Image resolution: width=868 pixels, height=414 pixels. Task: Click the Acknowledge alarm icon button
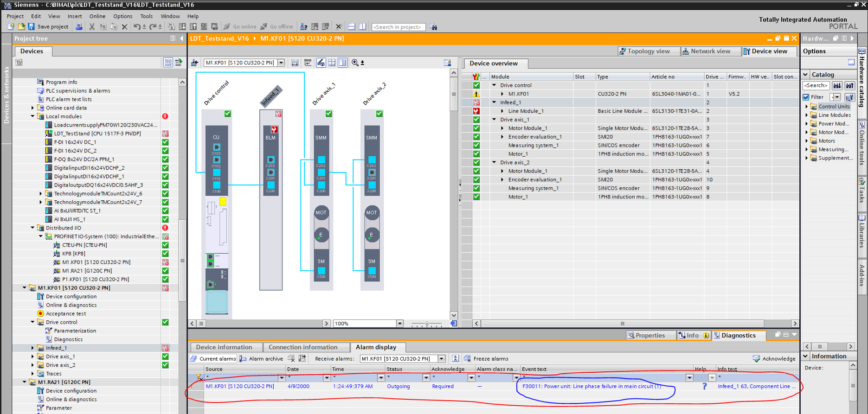(x=756, y=359)
